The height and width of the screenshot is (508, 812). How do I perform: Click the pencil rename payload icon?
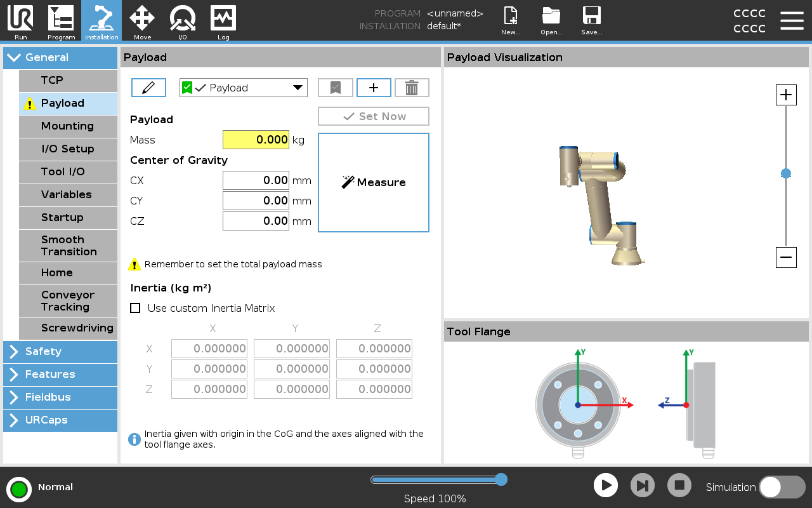(148, 88)
